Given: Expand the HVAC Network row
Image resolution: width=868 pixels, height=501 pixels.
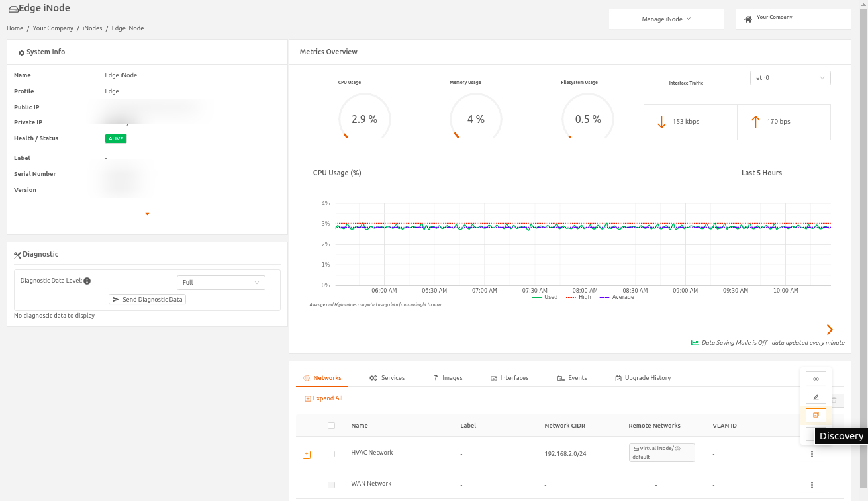Looking at the screenshot, I should point(307,454).
